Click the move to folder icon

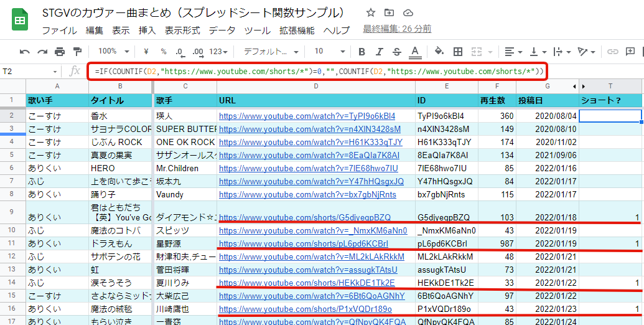[390, 13]
